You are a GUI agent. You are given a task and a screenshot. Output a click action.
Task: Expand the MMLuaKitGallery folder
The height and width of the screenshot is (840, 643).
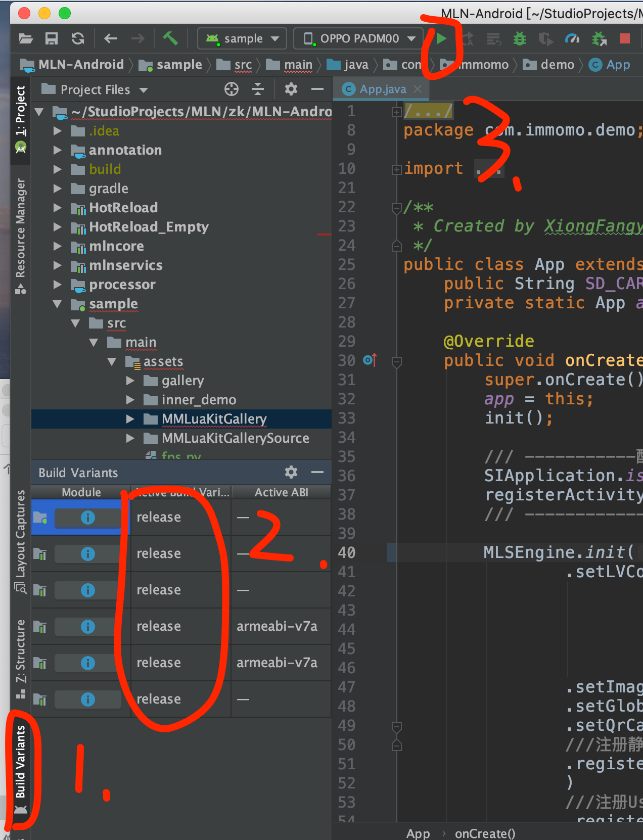[130, 419]
